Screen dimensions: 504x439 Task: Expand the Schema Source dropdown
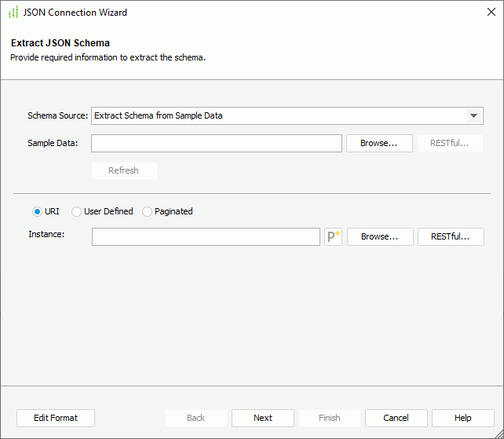click(473, 115)
